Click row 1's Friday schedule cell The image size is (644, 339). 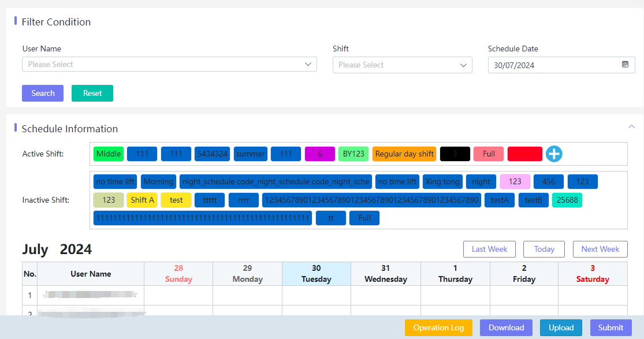tap(524, 296)
